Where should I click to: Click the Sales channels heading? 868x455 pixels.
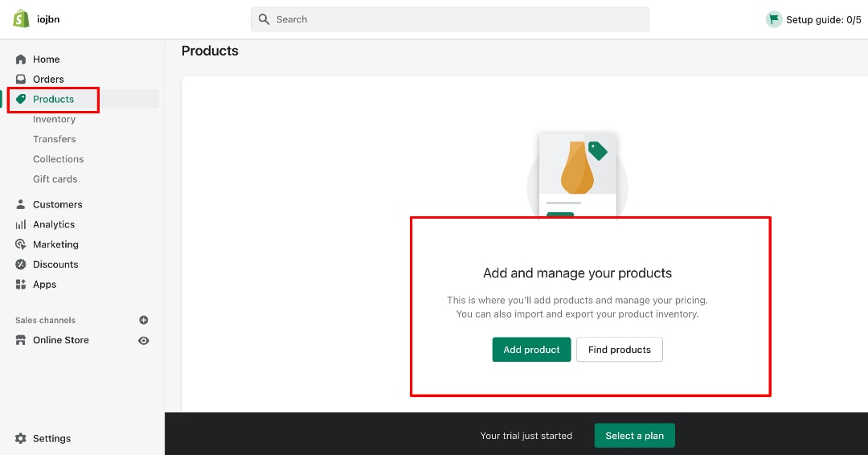[45, 320]
